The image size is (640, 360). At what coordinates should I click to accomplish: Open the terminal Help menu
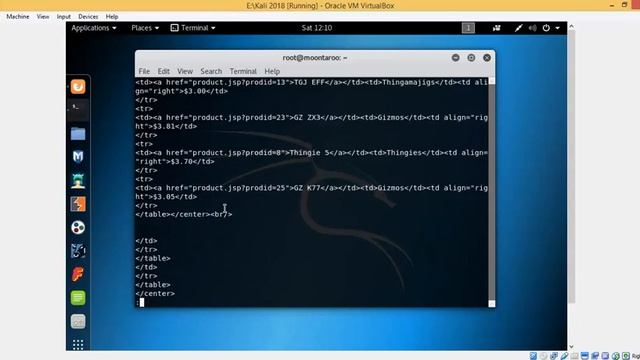tap(272, 71)
